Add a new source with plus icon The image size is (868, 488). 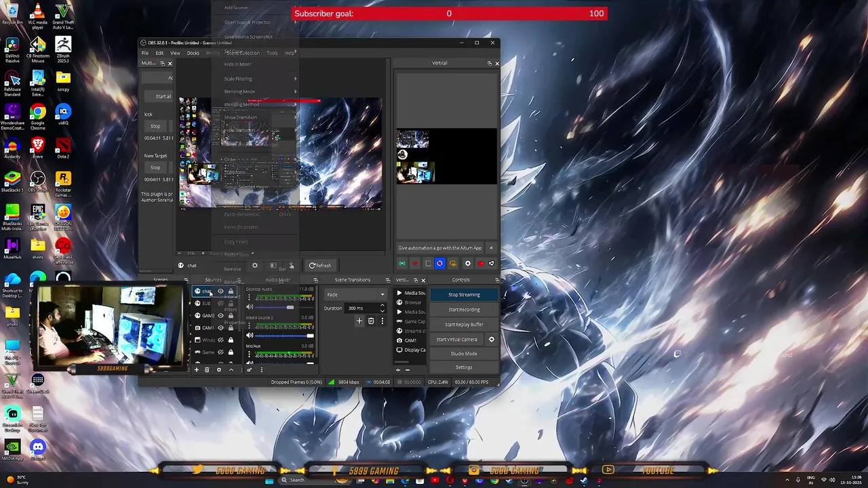(197, 369)
